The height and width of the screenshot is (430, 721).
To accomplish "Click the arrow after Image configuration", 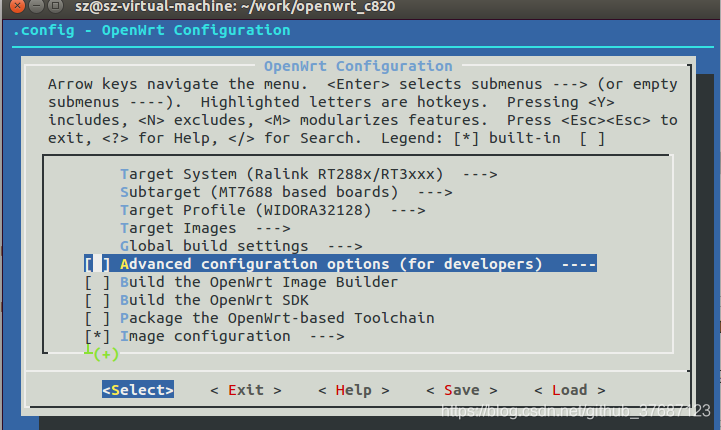I will 327,337.
